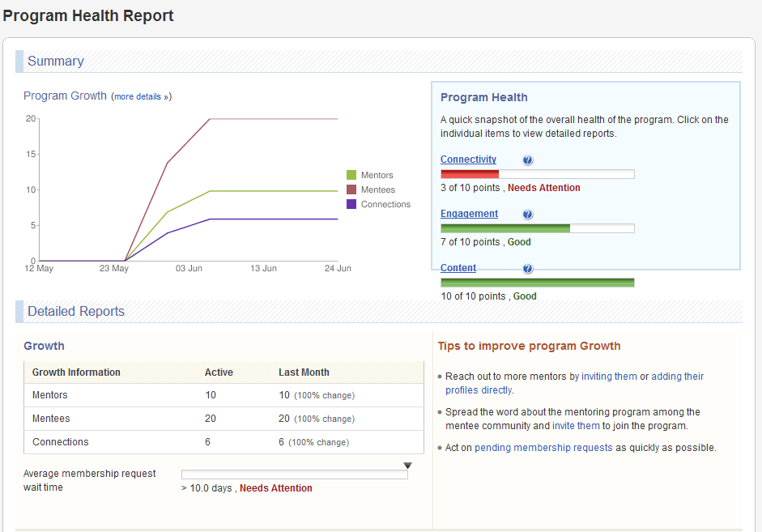This screenshot has width=762, height=532.
Task: Click the 'Mentors' row in growth table
Action: pos(223,395)
